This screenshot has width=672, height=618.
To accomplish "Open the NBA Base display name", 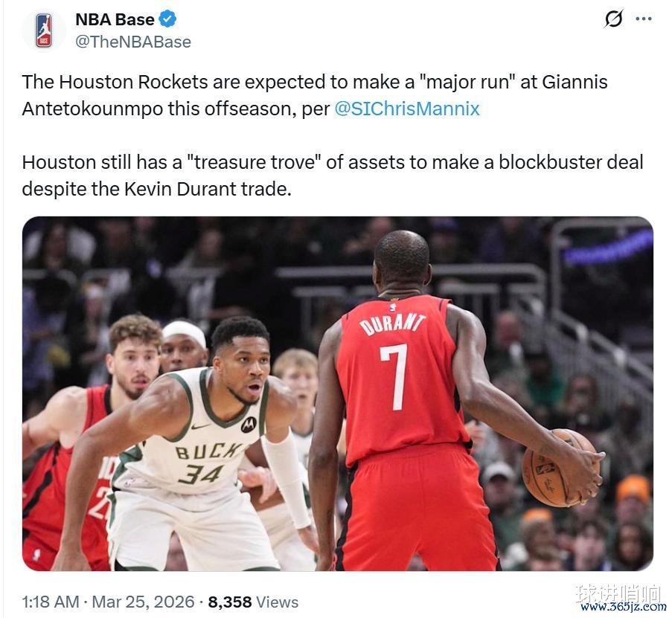I will [115, 19].
